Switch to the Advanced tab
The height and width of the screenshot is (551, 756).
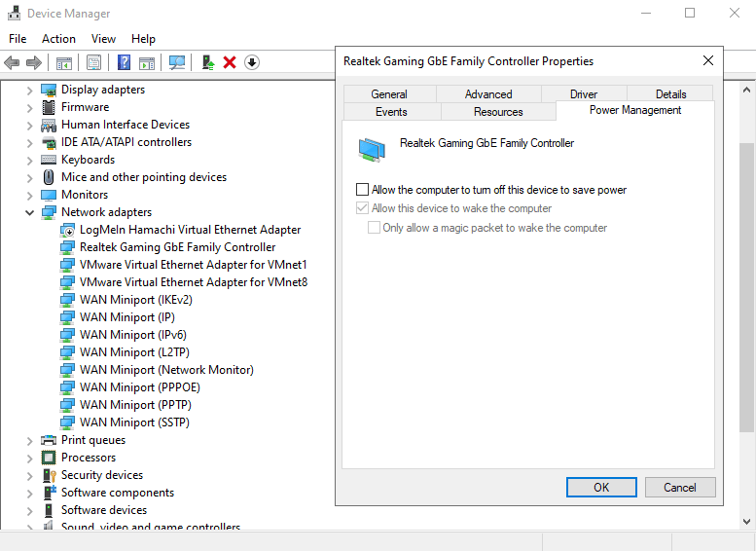click(x=488, y=94)
